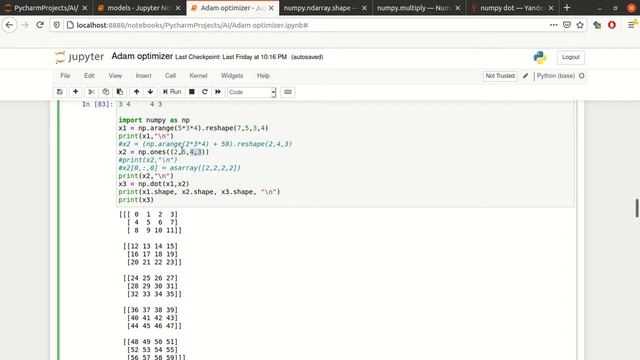Open the browser hamburger menu
Image resolution: width=640 pixels, height=360 pixels.
pyautogui.click(x=632, y=25)
